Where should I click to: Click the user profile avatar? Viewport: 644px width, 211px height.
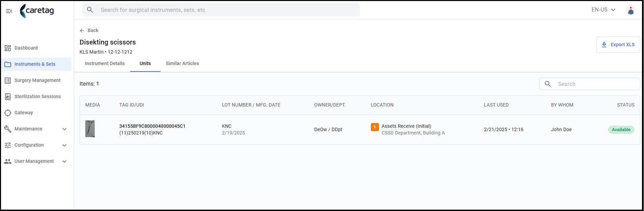pos(631,10)
